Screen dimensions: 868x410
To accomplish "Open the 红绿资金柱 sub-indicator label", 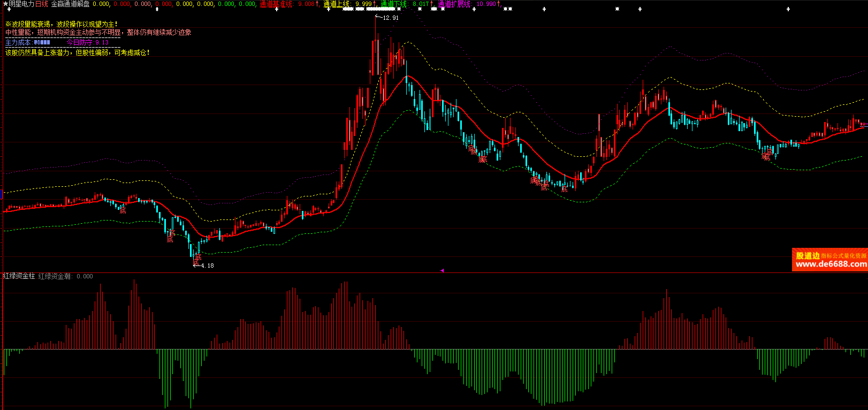I will point(19,276).
